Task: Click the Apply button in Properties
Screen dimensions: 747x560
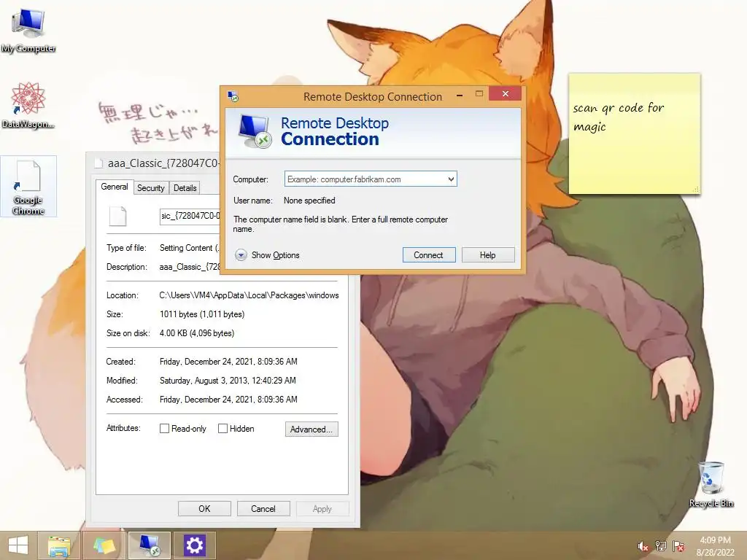Action: pyautogui.click(x=322, y=508)
